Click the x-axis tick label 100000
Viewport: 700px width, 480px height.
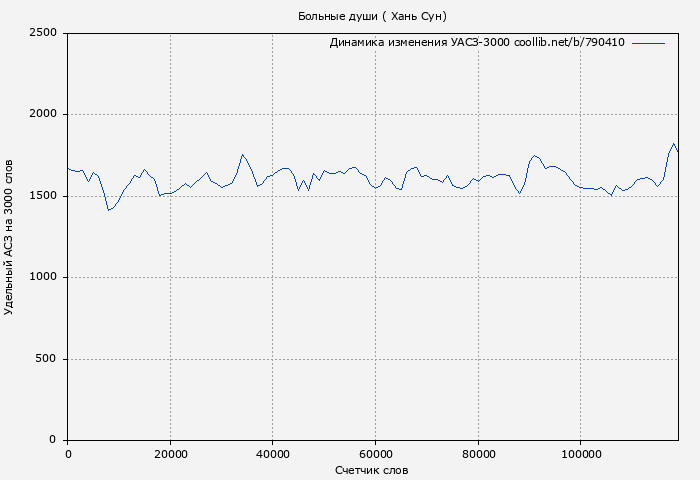click(581, 454)
